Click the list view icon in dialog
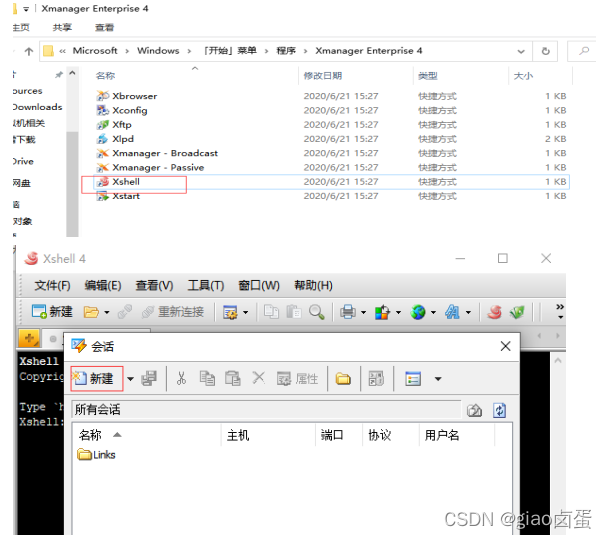607x539 pixels. (413, 378)
